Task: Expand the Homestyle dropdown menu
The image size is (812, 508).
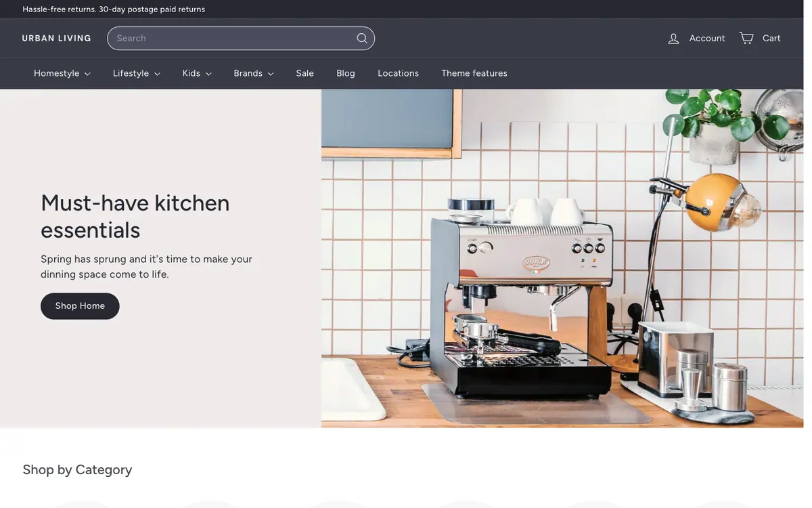Action: pyautogui.click(x=62, y=73)
